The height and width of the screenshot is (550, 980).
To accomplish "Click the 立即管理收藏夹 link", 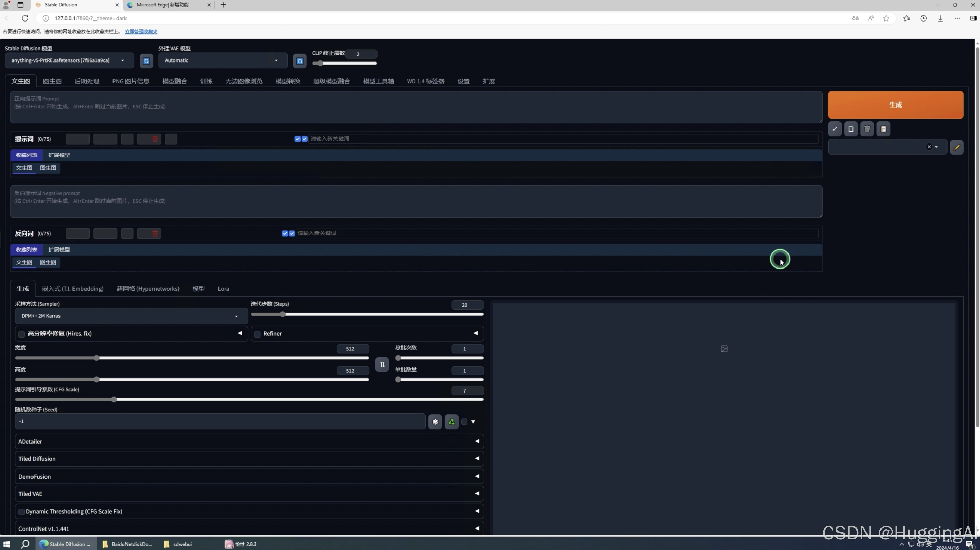I will point(141,31).
